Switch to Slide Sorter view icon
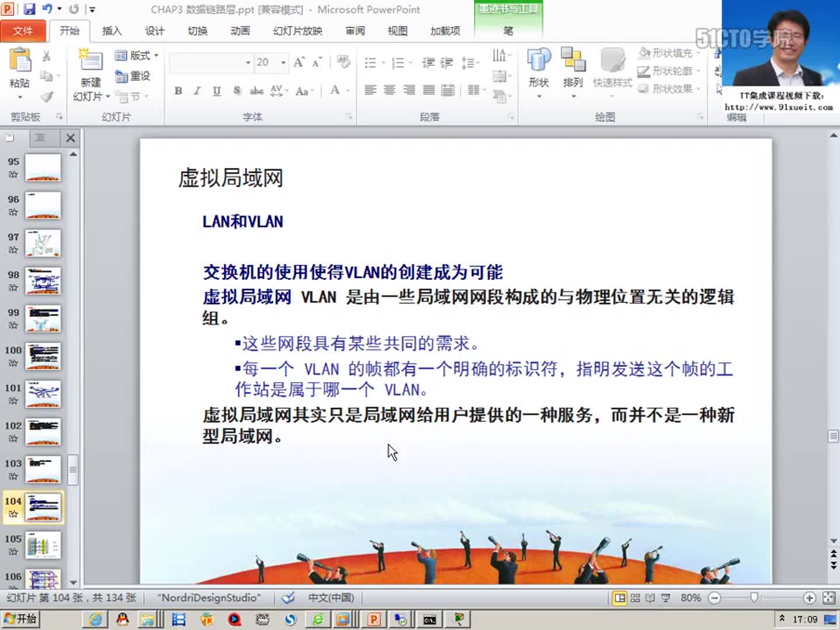This screenshot has height=630, width=840. pos(635,598)
